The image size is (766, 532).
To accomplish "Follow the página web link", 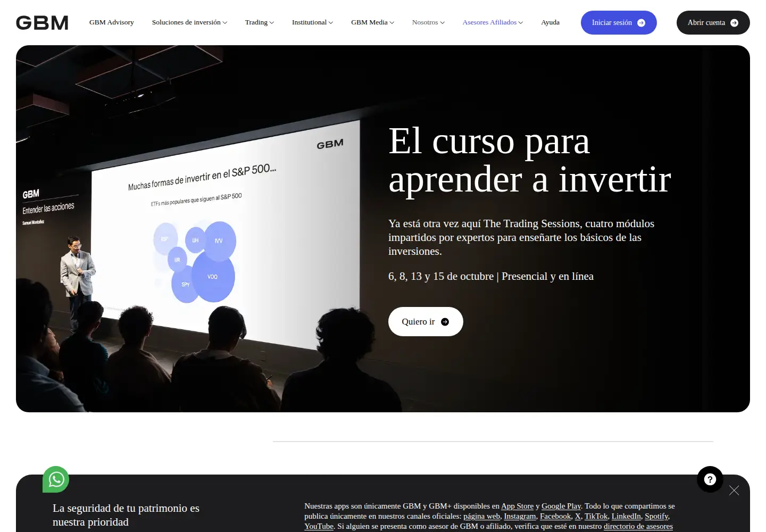I will 482,516.
